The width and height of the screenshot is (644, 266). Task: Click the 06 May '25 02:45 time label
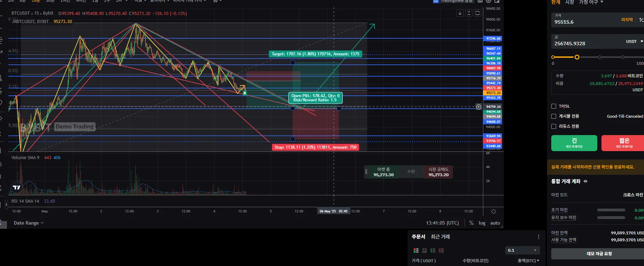[334, 211]
